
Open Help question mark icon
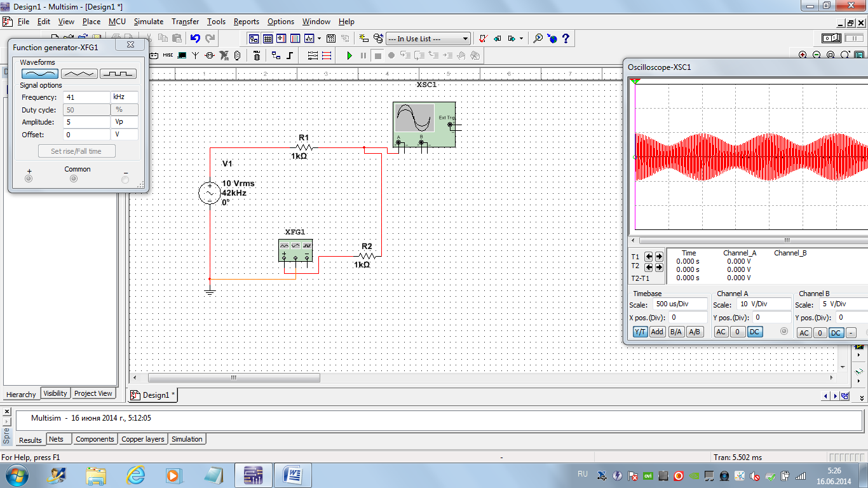tap(566, 38)
